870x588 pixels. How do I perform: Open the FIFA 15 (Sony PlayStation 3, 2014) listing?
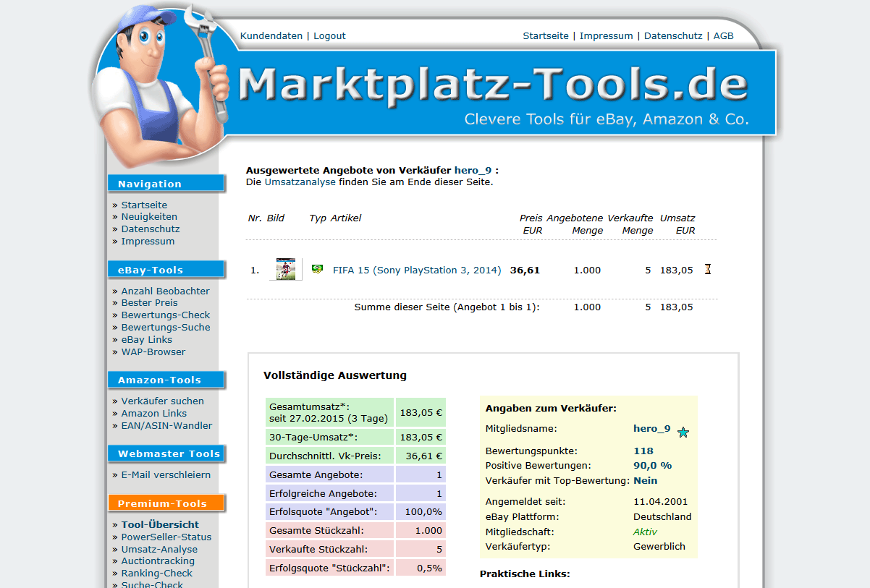click(x=417, y=270)
